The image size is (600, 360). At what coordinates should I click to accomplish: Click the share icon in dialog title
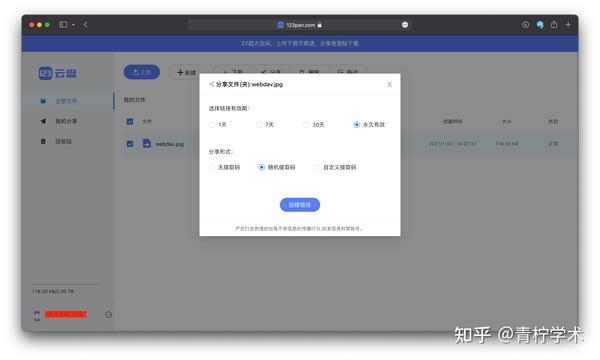[x=211, y=84]
